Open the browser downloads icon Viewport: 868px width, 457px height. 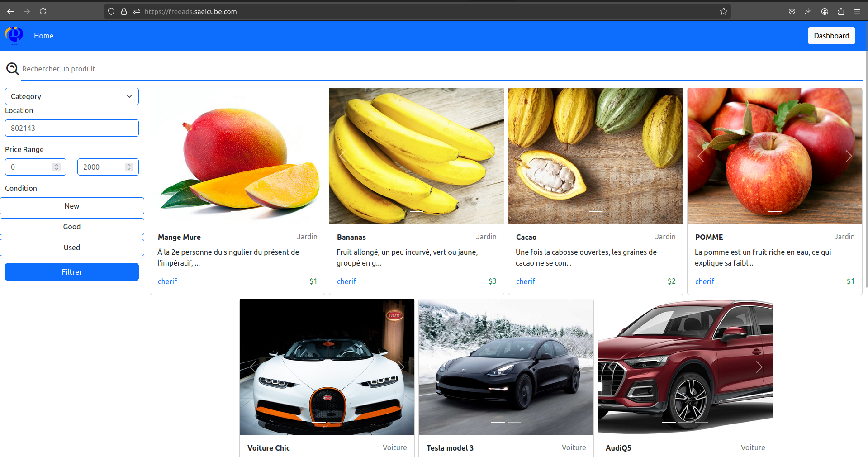pos(808,11)
